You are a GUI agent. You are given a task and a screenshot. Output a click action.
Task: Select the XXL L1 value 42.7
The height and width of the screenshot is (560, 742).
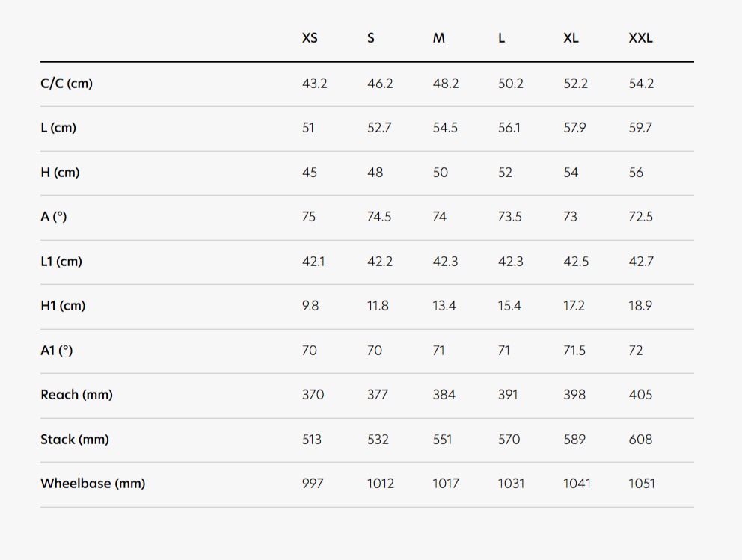click(641, 262)
